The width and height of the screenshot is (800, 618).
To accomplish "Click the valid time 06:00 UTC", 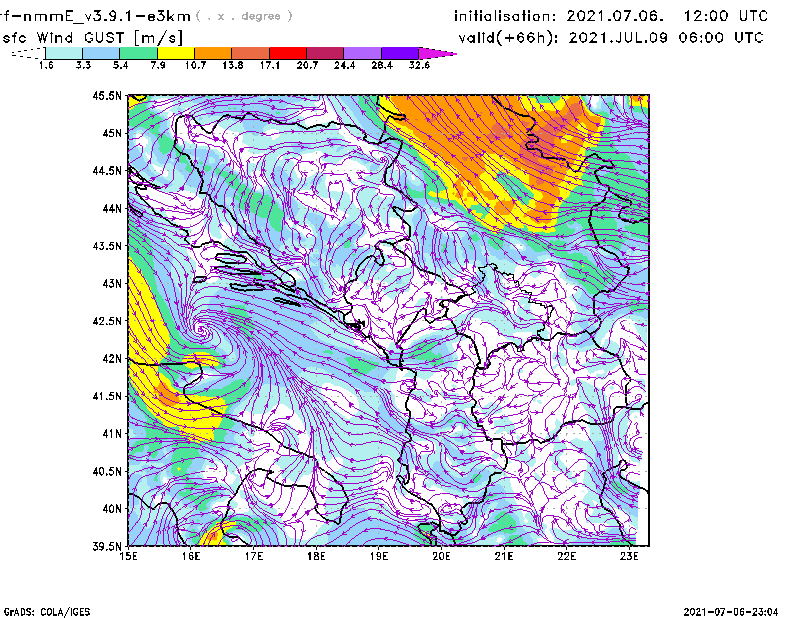I will (x=721, y=38).
